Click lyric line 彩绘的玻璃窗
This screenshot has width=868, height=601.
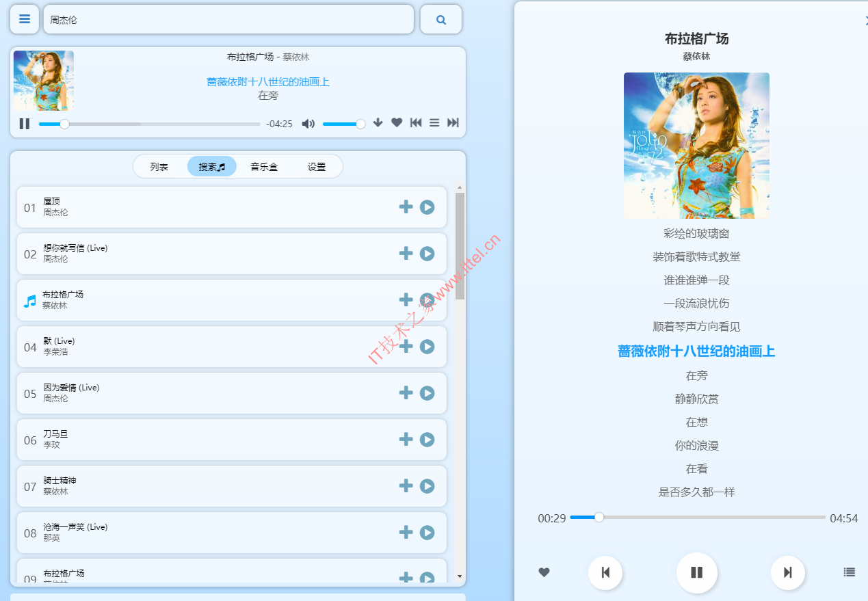(696, 234)
